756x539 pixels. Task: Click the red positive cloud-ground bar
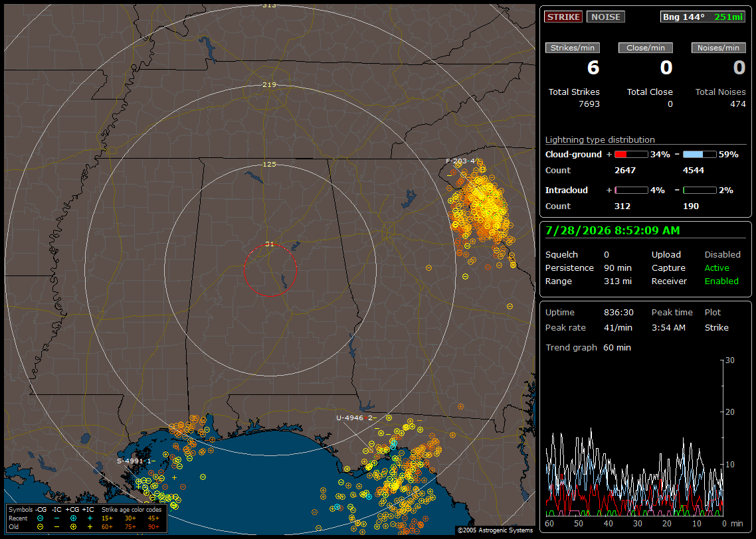click(631, 155)
